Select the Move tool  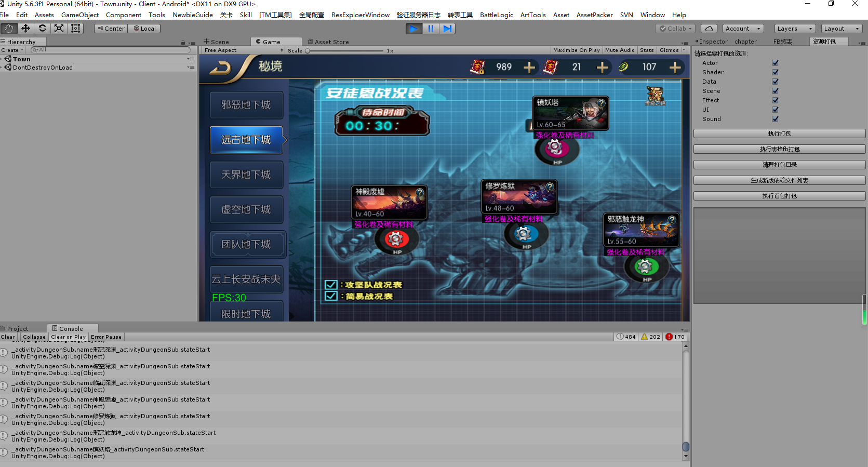tap(25, 29)
